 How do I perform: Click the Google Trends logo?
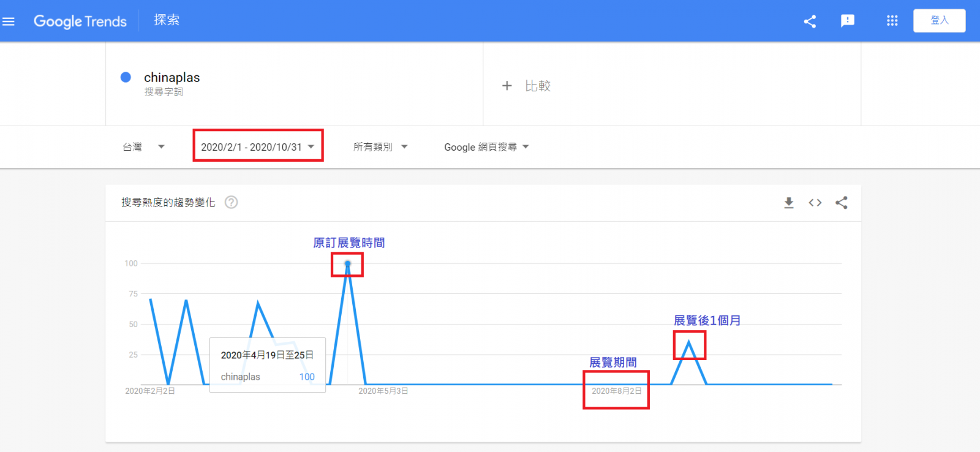click(80, 21)
